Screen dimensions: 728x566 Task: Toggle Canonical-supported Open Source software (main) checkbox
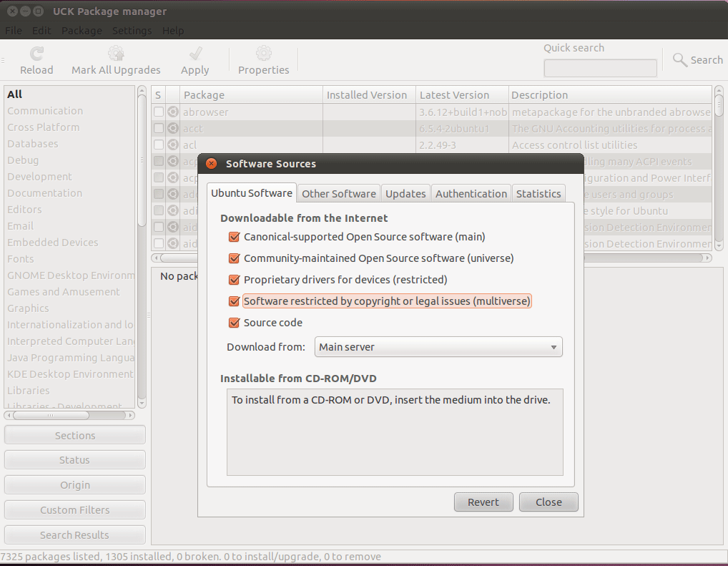(235, 237)
